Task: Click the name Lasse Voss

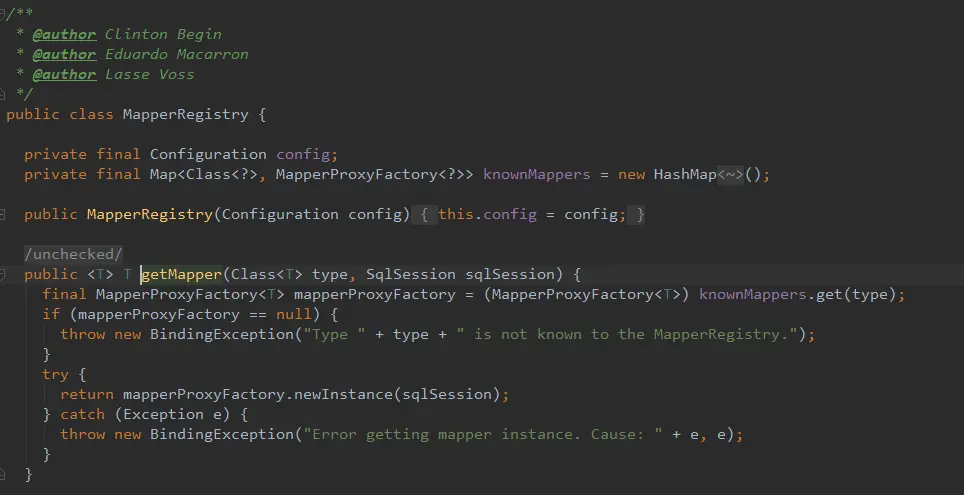Action: pos(149,74)
